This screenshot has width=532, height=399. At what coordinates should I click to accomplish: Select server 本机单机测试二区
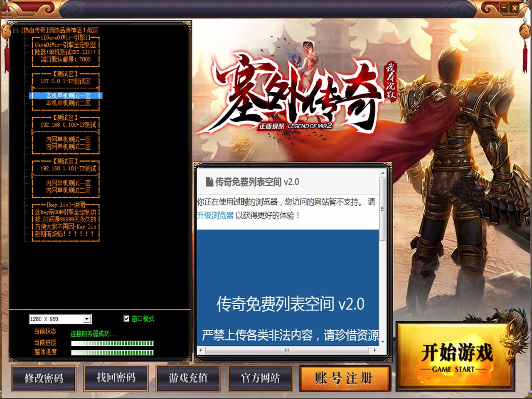pos(68,103)
